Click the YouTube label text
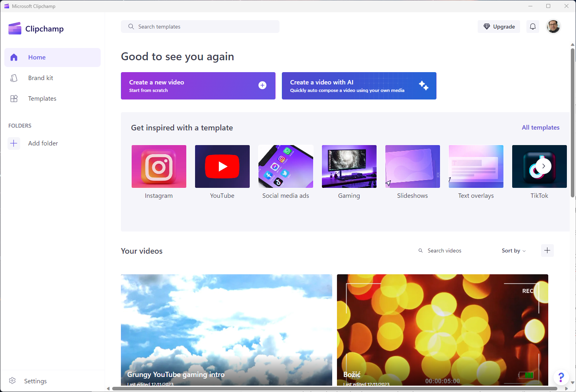Viewport: 576px width, 392px height. [222, 196]
